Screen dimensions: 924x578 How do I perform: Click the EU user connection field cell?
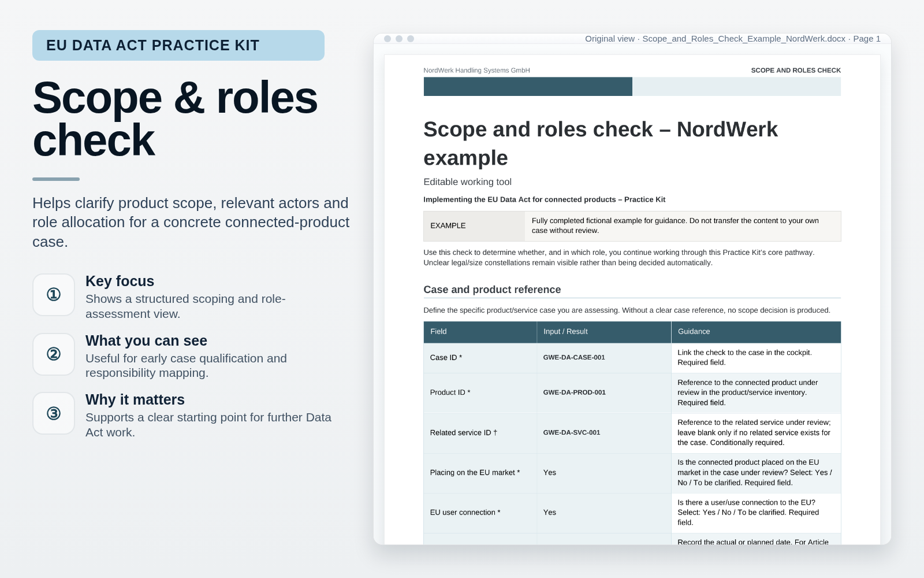[480, 513]
